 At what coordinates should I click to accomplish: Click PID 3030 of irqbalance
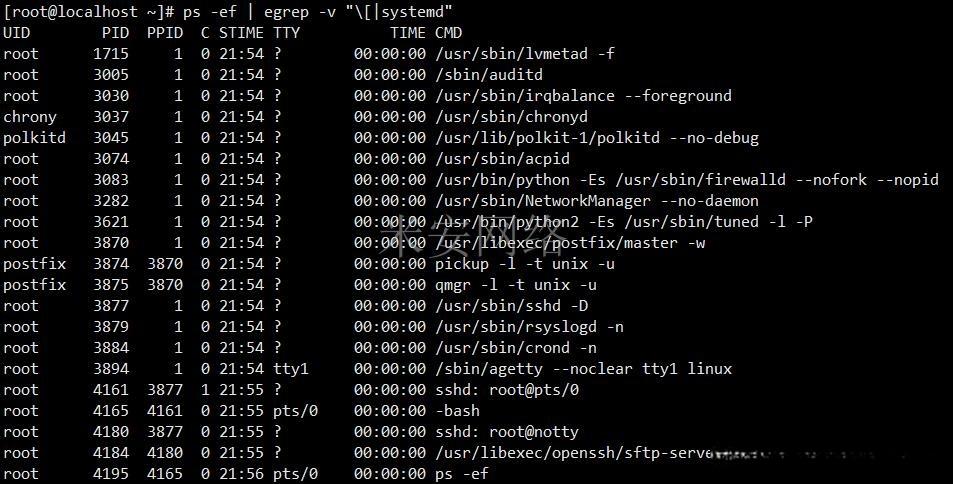pos(111,96)
